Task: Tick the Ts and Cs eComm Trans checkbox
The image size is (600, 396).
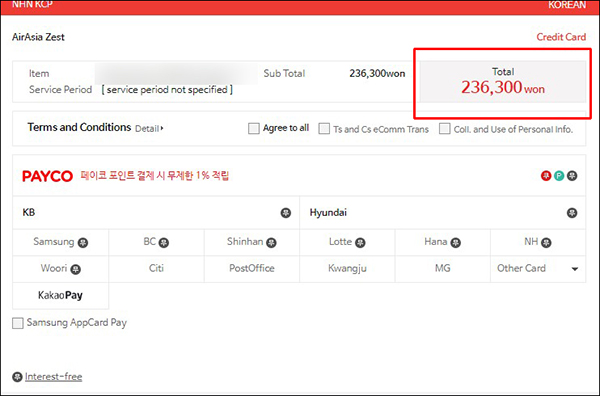Action: 324,128
